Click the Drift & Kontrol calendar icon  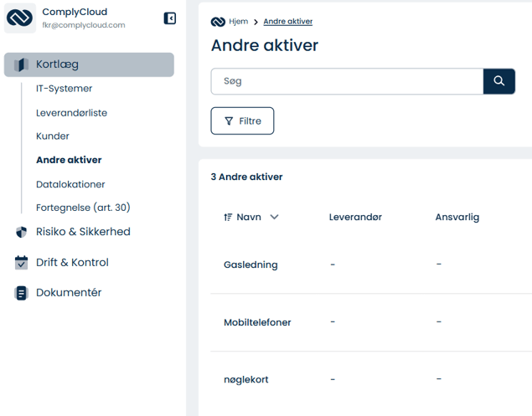[22, 263]
